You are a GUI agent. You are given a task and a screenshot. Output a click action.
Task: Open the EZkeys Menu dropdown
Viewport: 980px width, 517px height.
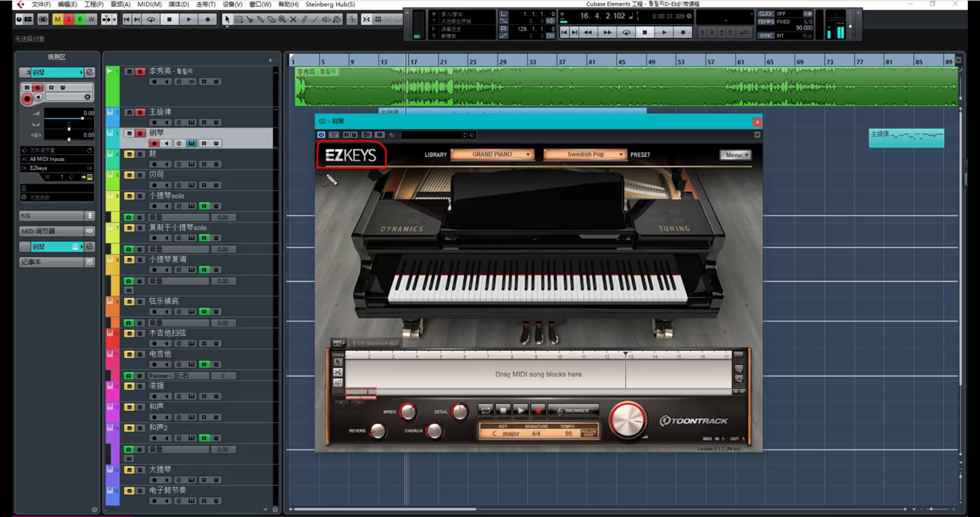pyautogui.click(x=735, y=155)
